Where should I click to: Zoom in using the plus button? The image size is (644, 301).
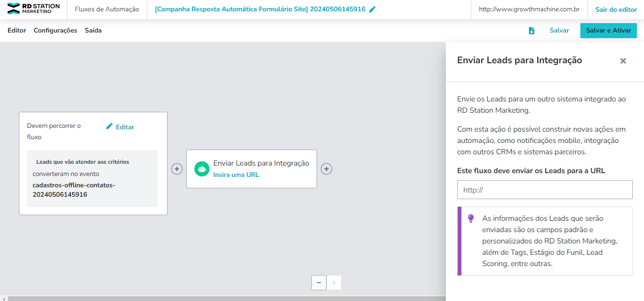pos(334,283)
